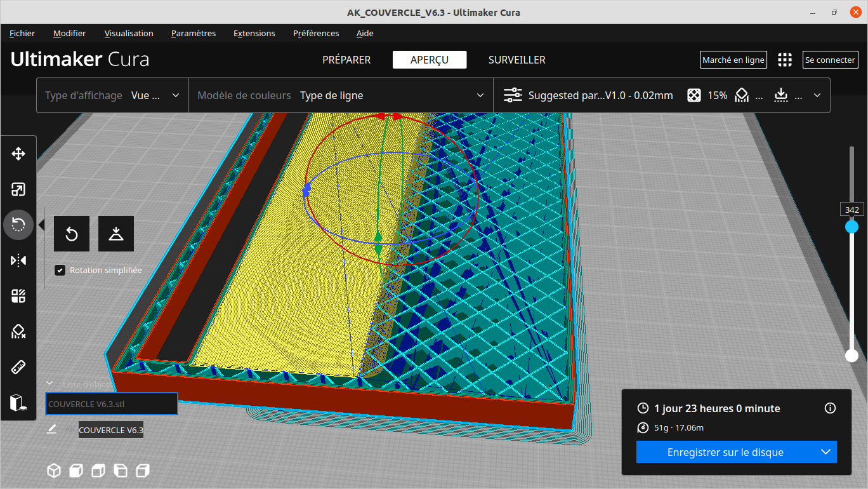Click the COUVERCLE V6.3 job name field
868x489 pixels.
(111, 430)
